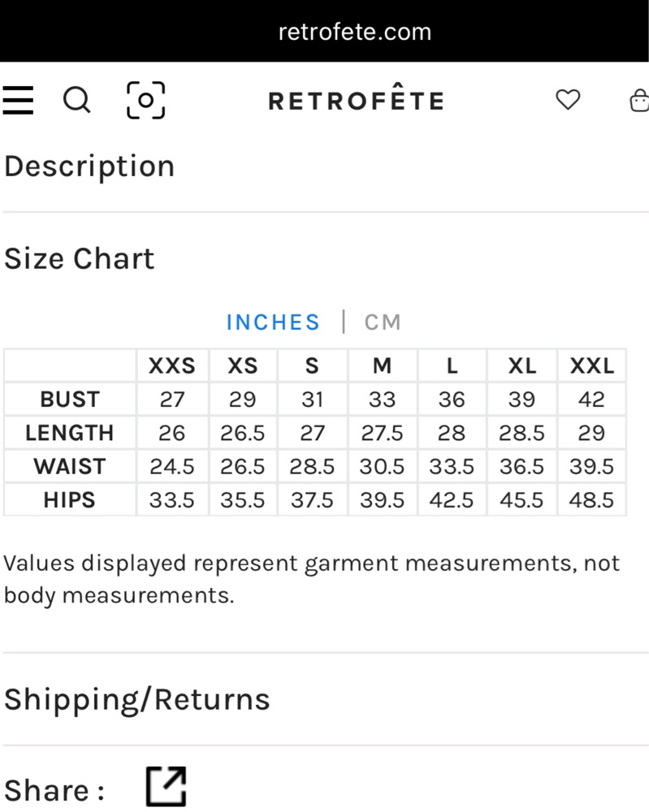This screenshot has width=649, height=812.
Task: Open the search magnifier icon
Action: pos(76,99)
